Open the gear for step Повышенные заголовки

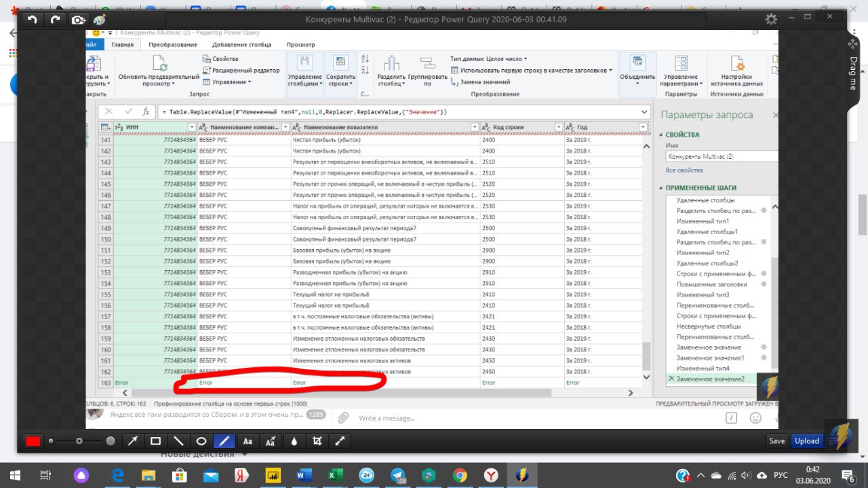[x=764, y=284]
